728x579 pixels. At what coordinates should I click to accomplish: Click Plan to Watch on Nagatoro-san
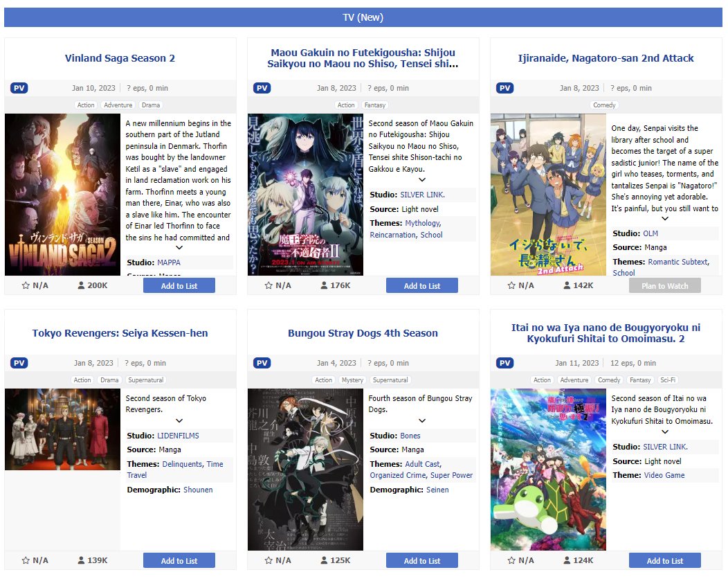click(665, 286)
